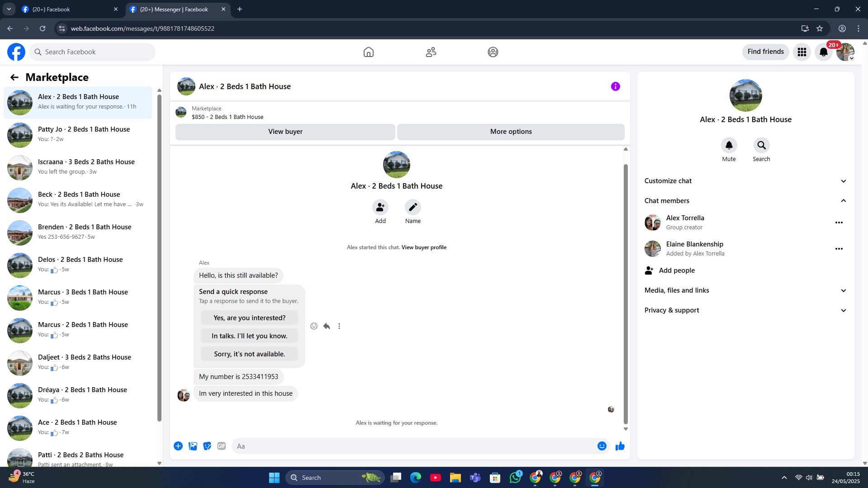Click the Aa message input field
Screen dimensions: 868x488
(x=414, y=446)
